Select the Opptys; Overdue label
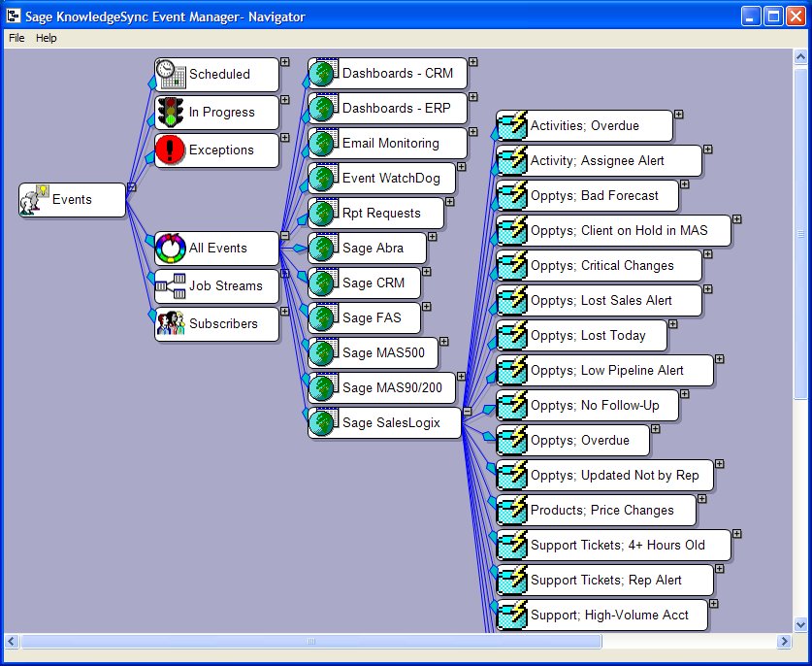 [x=580, y=441]
